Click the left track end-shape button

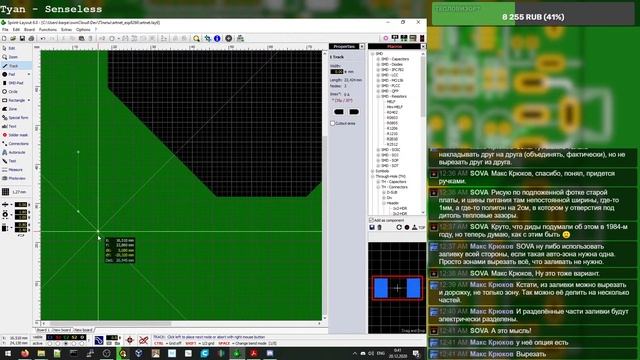coord(339,111)
